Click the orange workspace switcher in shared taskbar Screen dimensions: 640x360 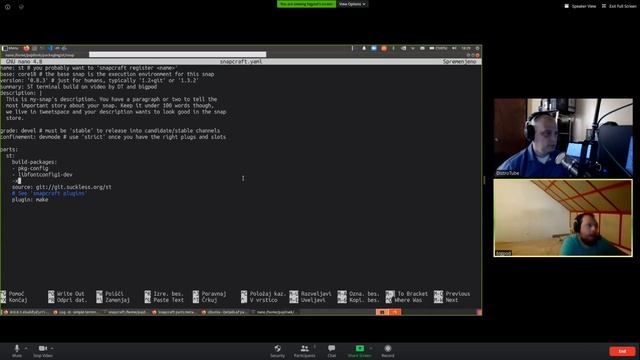tap(388, 312)
